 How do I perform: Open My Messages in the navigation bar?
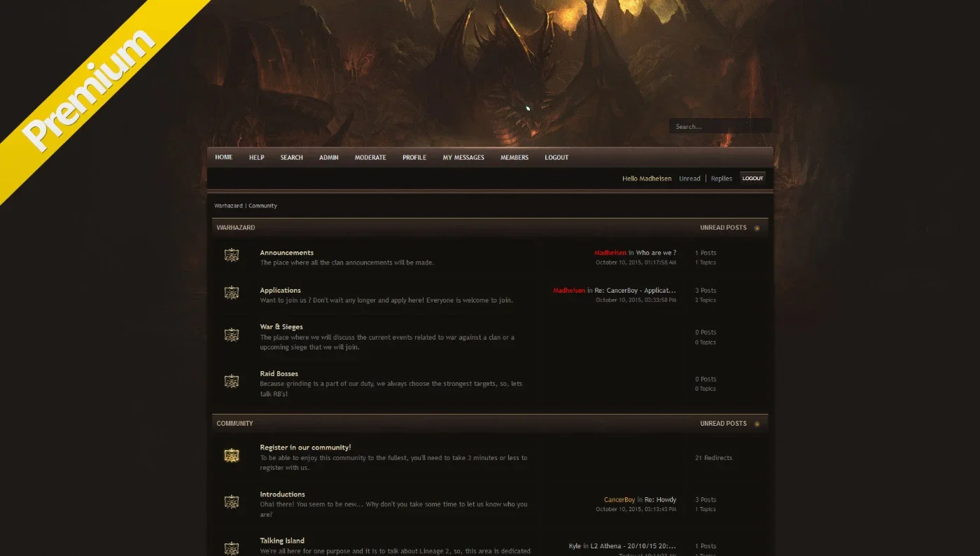coord(463,158)
